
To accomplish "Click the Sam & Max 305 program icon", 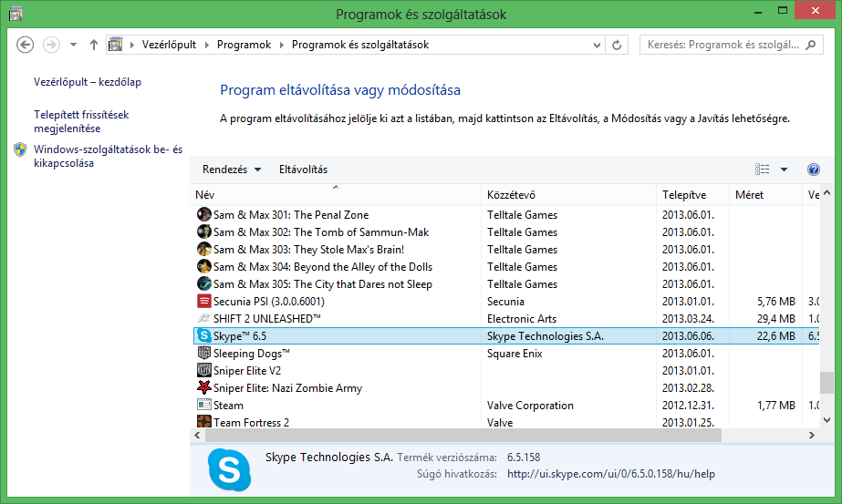I will (203, 283).
